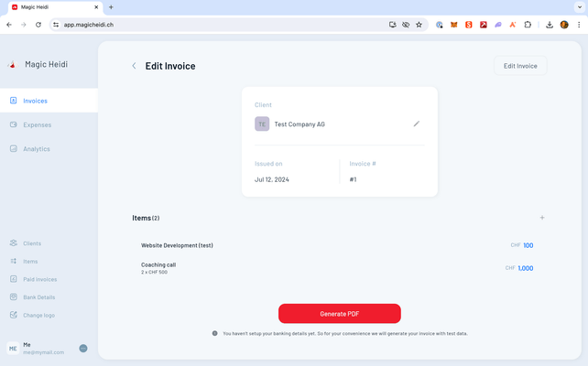Bookmark page with the star icon
Viewport: 588px width, 366px height.
point(419,25)
